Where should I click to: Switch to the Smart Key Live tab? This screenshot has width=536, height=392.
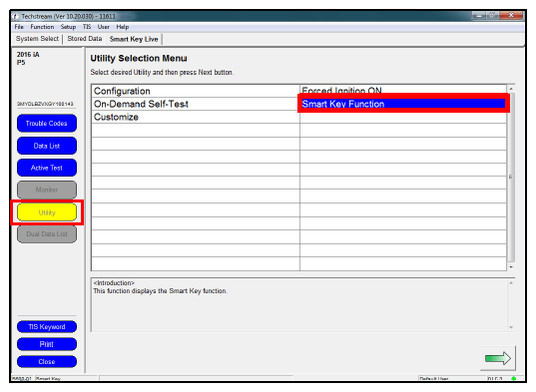(x=134, y=39)
